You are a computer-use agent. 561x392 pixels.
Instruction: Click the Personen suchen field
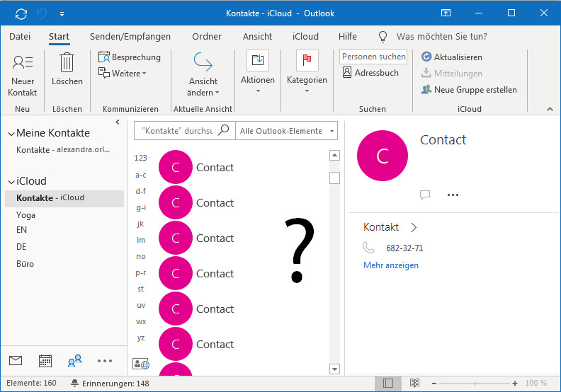(x=373, y=57)
